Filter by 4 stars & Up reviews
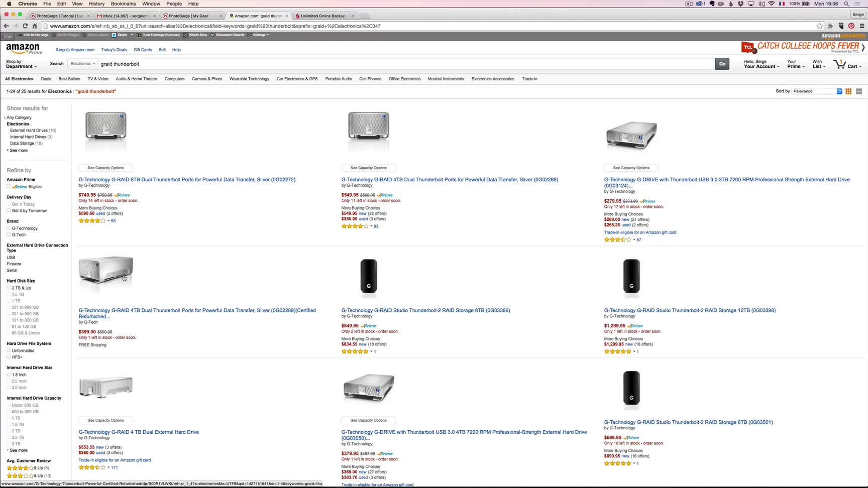868x488 pixels. click(x=28, y=468)
